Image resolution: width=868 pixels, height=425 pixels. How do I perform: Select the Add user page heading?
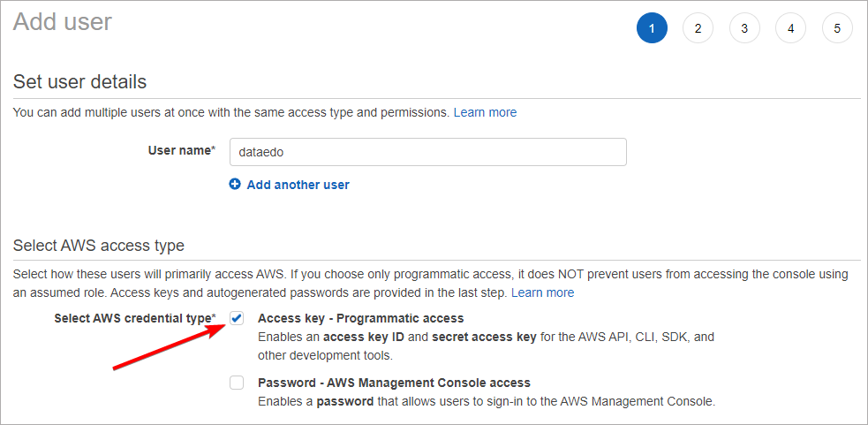coord(62,22)
